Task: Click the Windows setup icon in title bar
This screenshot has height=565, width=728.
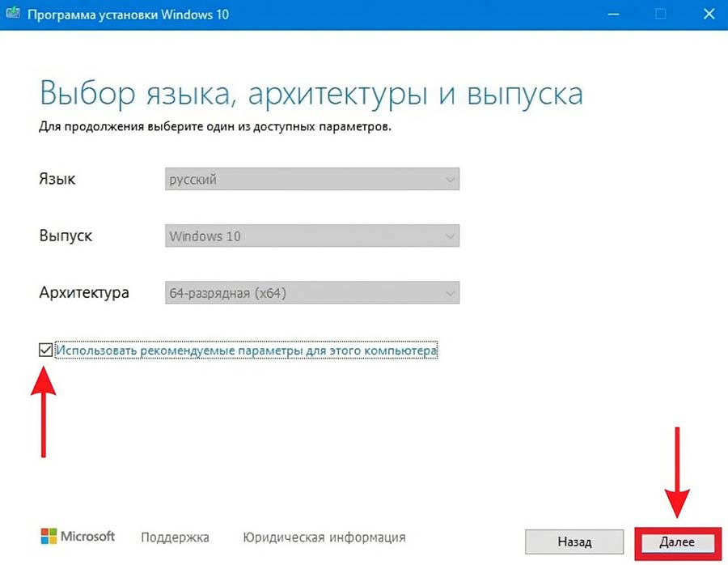Action: point(14,15)
